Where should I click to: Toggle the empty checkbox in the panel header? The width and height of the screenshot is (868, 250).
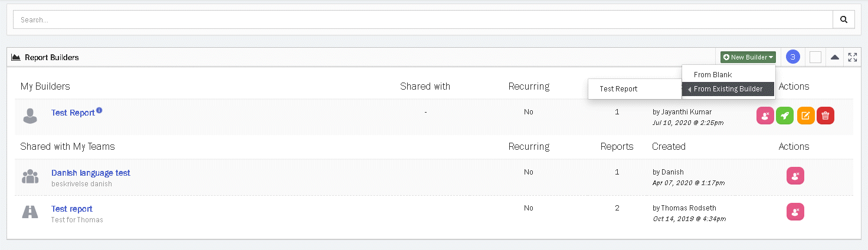[x=815, y=57]
